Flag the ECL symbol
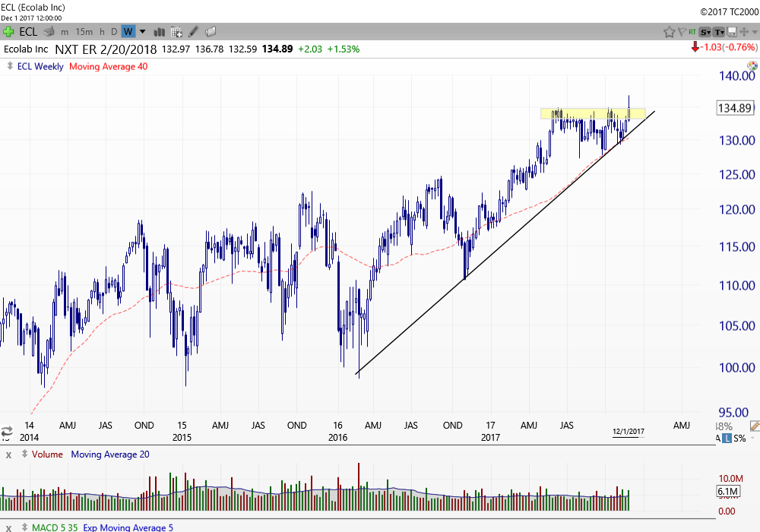Viewport: 760px width, 532px height. pyautogui.click(x=681, y=32)
